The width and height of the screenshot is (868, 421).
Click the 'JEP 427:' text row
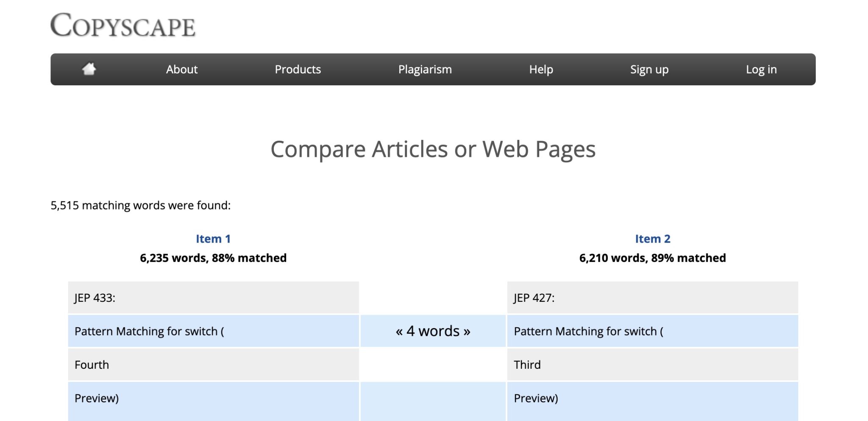pyautogui.click(x=534, y=298)
